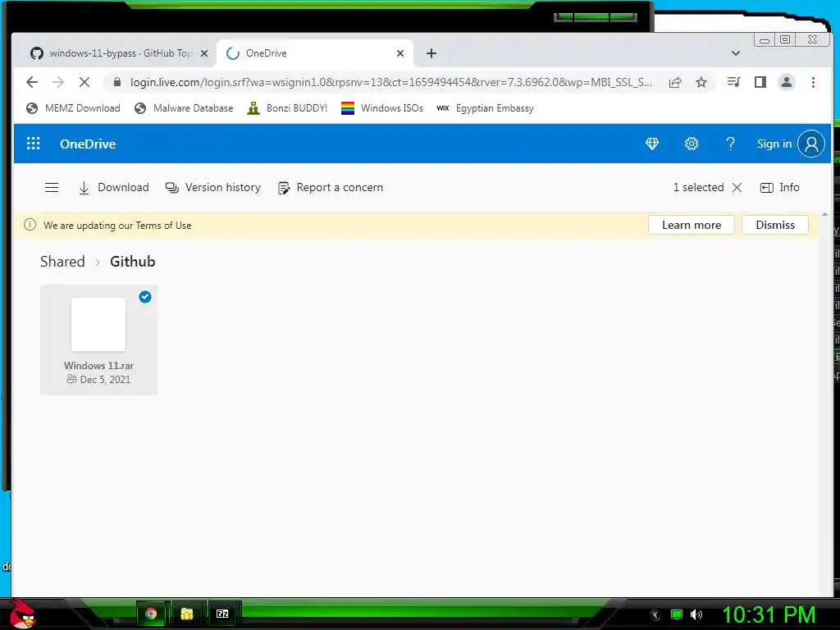The width and height of the screenshot is (840, 630).
Task: Bookmark this page with star icon
Action: (701, 82)
